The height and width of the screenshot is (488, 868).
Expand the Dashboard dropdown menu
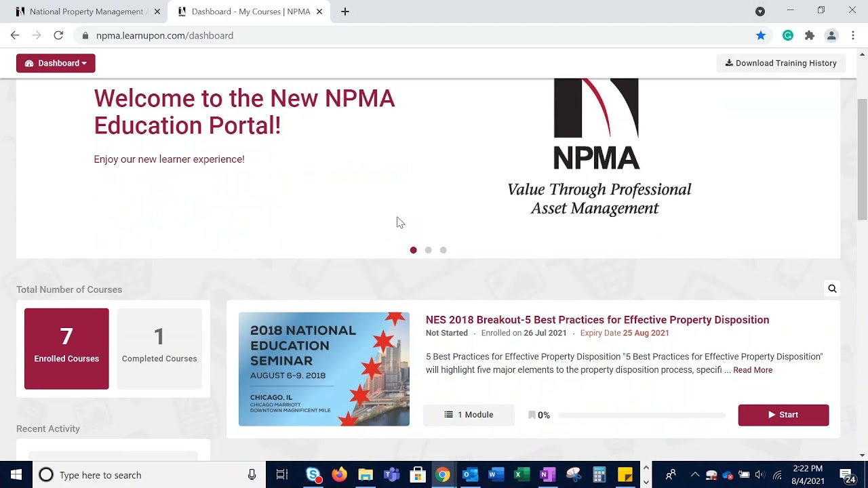56,63
